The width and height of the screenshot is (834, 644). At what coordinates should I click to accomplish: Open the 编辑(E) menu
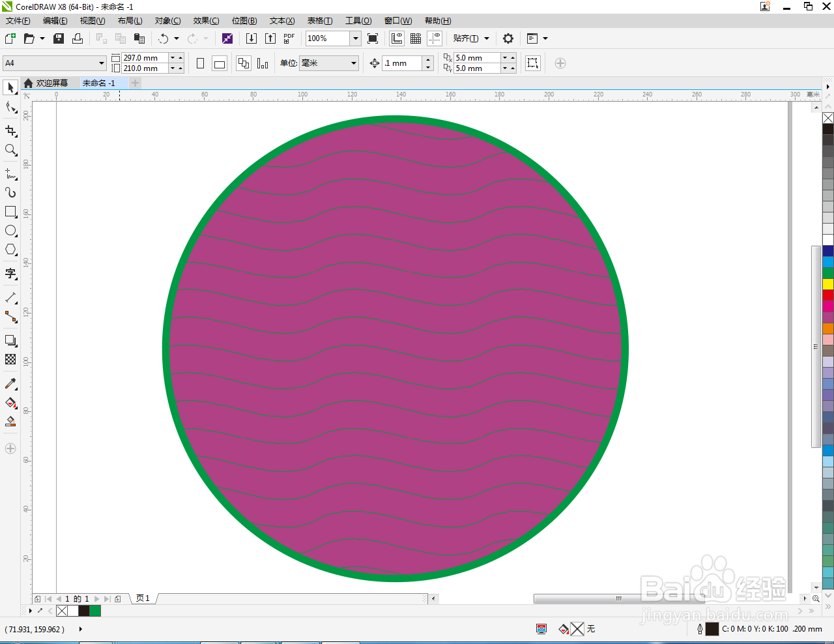[55, 21]
